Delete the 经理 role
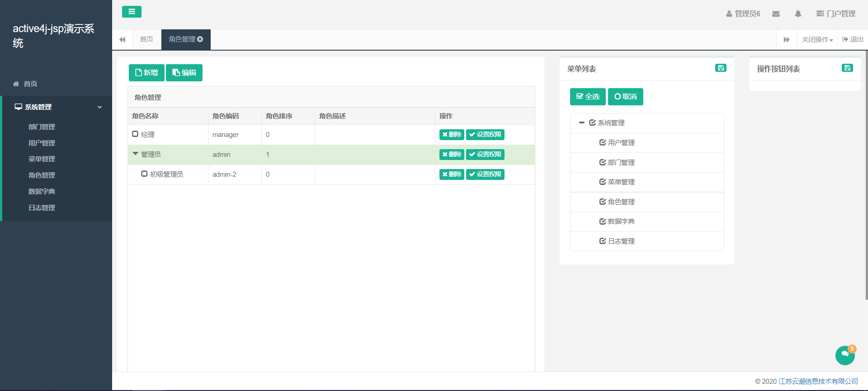The image size is (868, 391). pyautogui.click(x=452, y=135)
